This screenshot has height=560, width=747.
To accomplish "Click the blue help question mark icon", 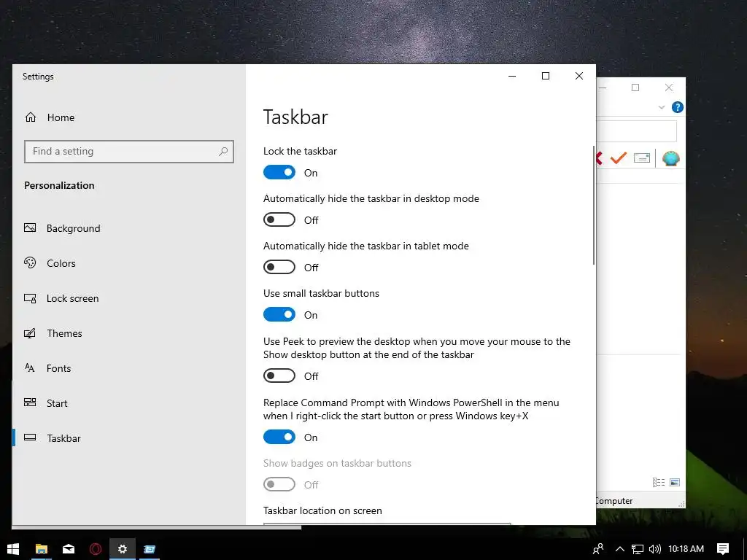I will 677,107.
